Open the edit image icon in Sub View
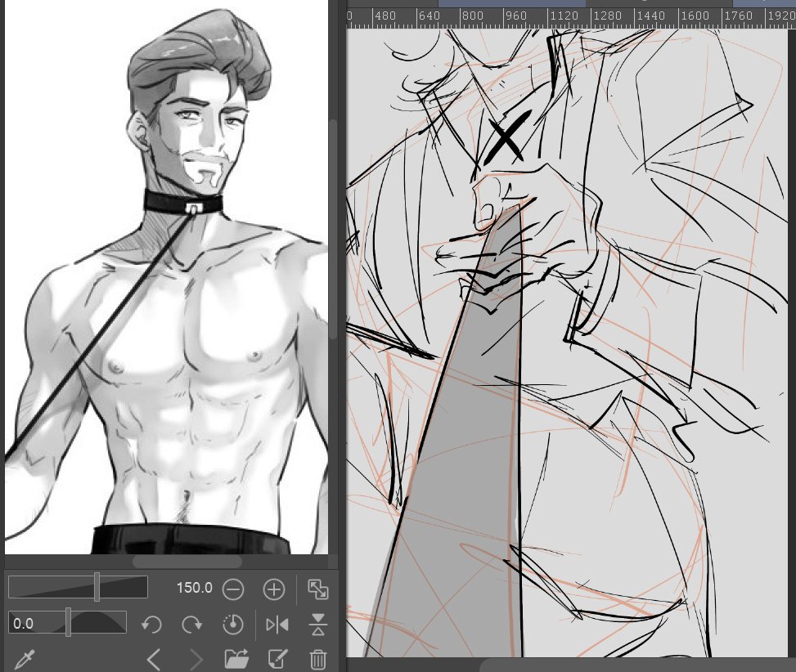The height and width of the screenshot is (672, 796). point(277,659)
